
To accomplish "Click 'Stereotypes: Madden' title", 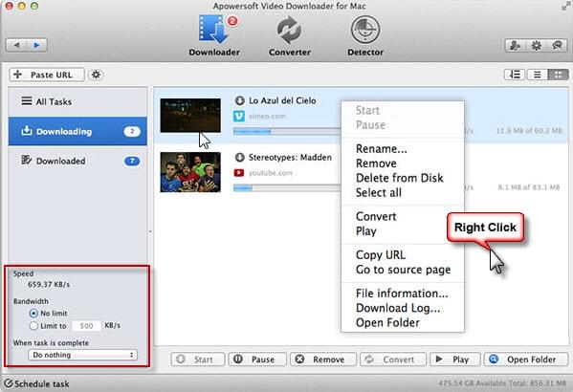I will point(290,157).
